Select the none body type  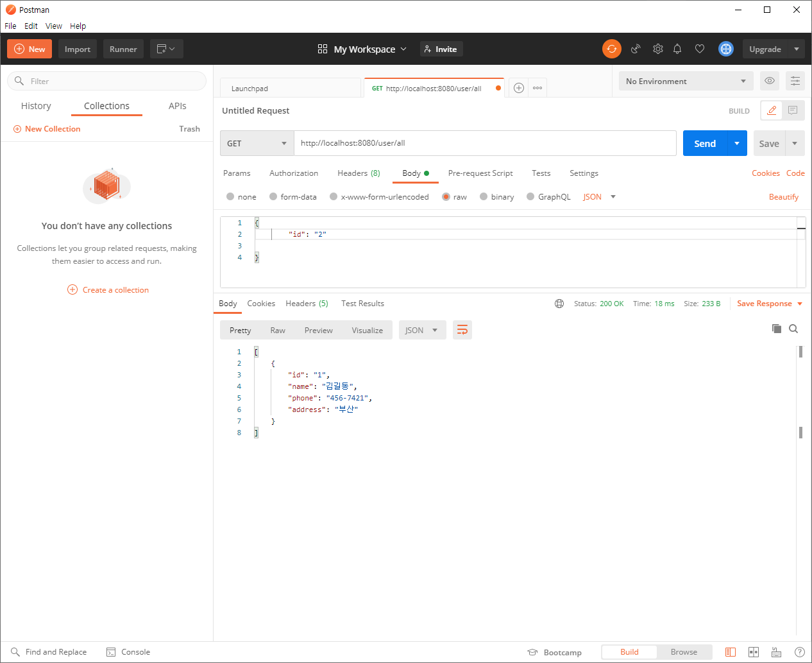click(230, 197)
